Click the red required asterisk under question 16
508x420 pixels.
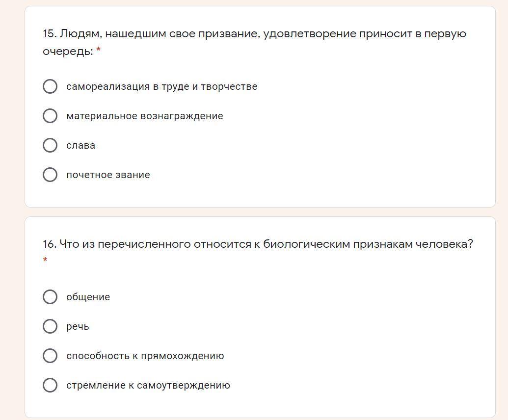pyautogui.click(x=45, y=260)
